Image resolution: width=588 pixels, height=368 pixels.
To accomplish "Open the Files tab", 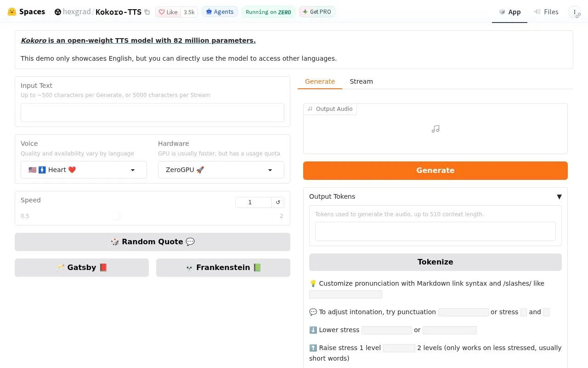I will tap(546, 12).
